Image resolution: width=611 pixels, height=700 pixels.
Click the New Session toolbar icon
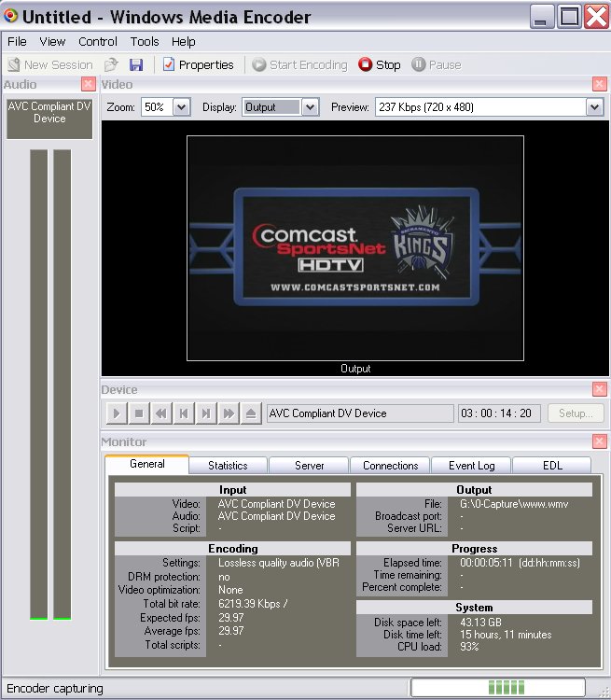click(x=50, y=65)
